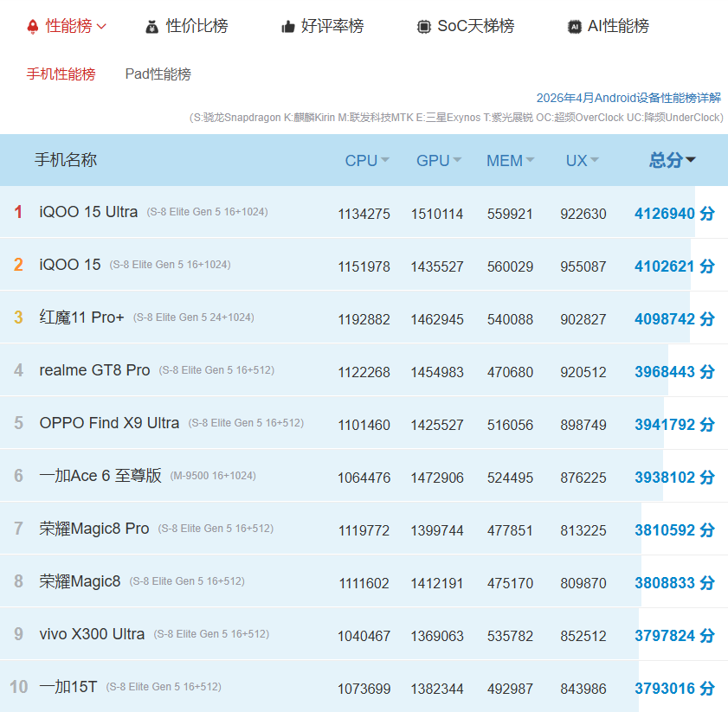The width and height of the screenshot is (728, 712).
Task: Click total score 3968443 分
Action: pos(674,372)
